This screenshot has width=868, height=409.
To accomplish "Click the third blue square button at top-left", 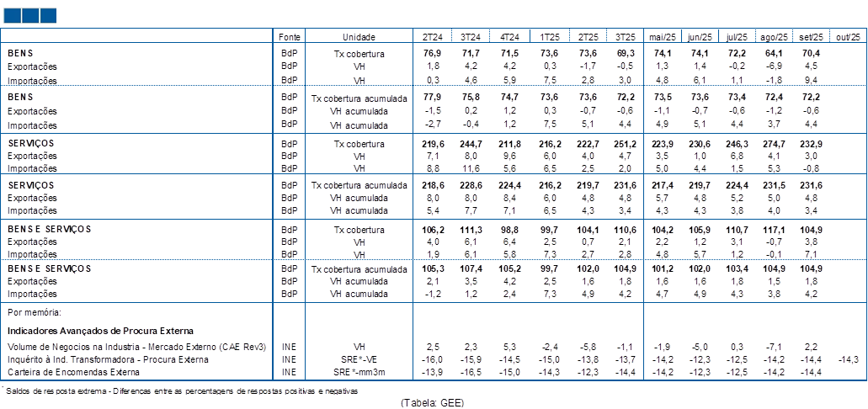I will coord(48,15).
